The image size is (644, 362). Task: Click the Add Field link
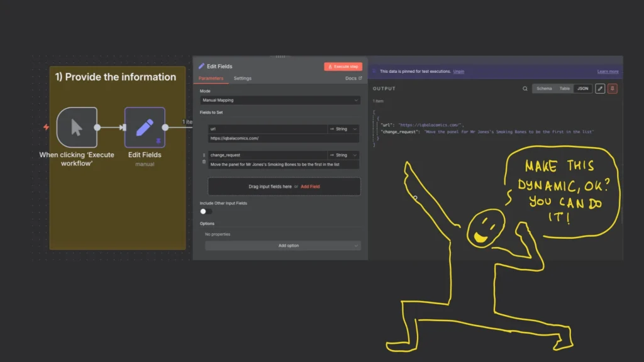click(310, 186)
